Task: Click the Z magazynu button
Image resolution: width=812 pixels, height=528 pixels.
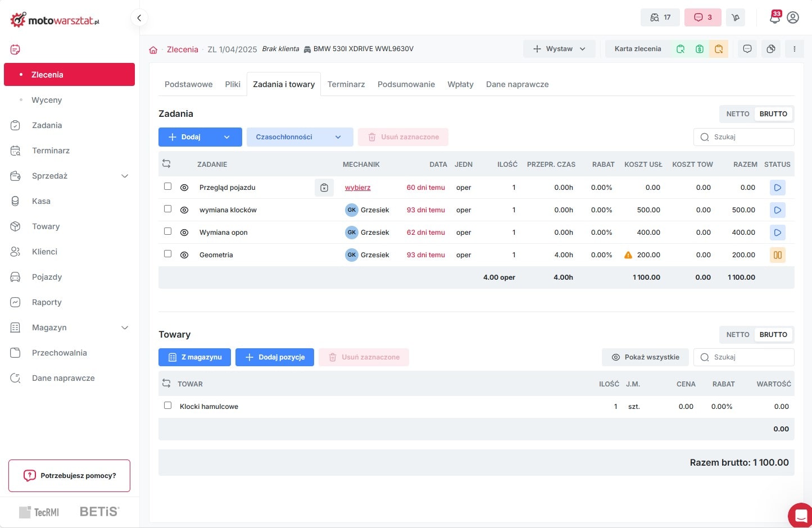Action: pos(194,357)
